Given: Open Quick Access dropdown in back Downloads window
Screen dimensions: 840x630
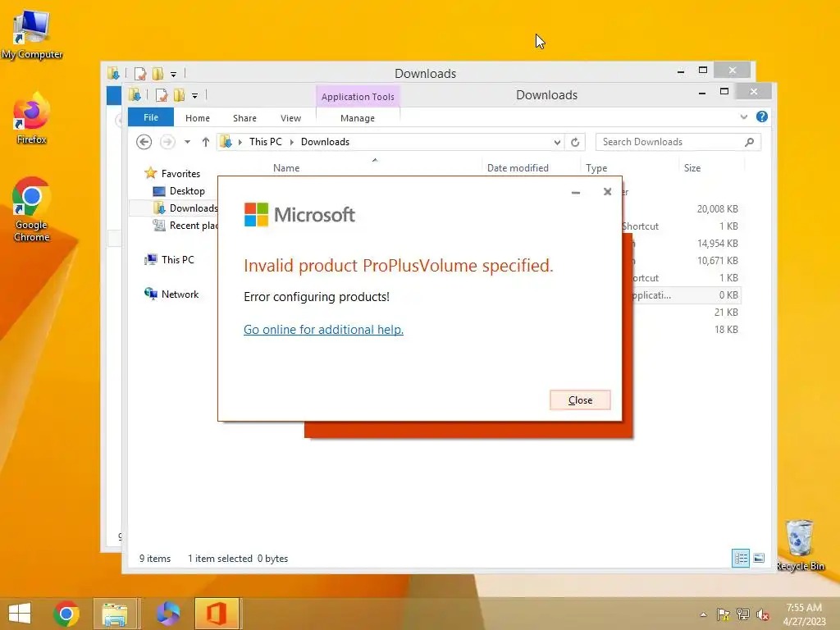Looking at the screenshot, I should coord(174,75).
